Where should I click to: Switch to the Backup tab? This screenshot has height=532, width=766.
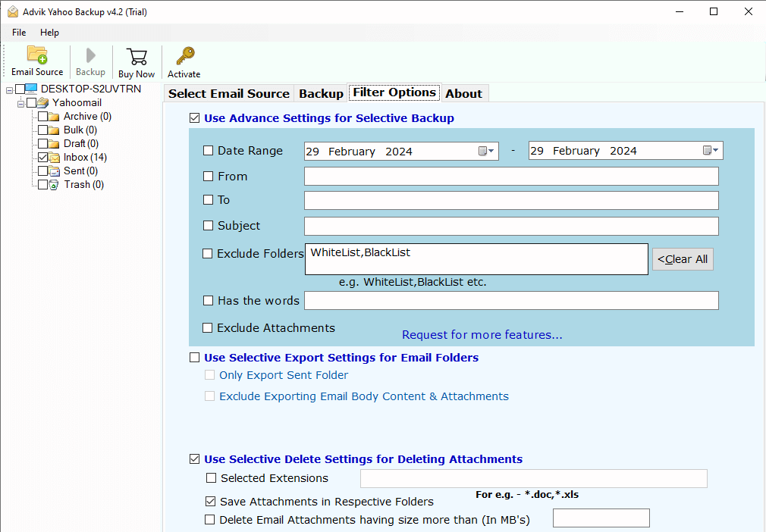click(x=321, y=94)
